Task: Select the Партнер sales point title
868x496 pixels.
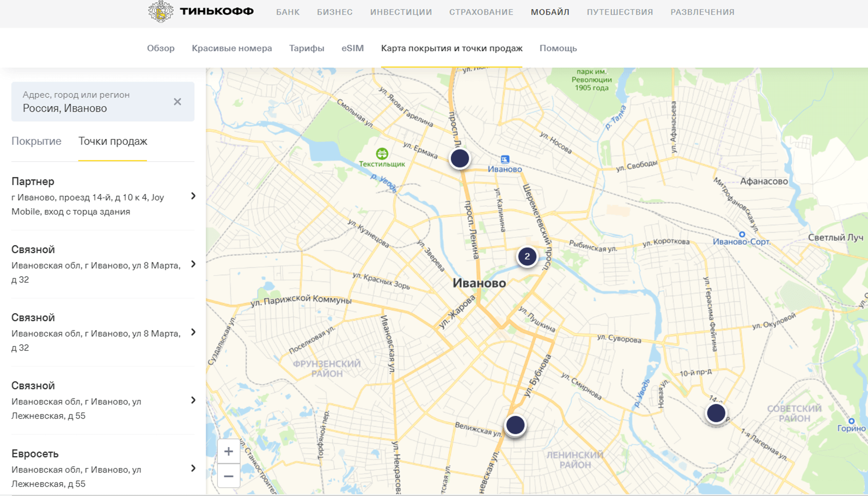Action: pyautogui.click(x=33, y=181)
